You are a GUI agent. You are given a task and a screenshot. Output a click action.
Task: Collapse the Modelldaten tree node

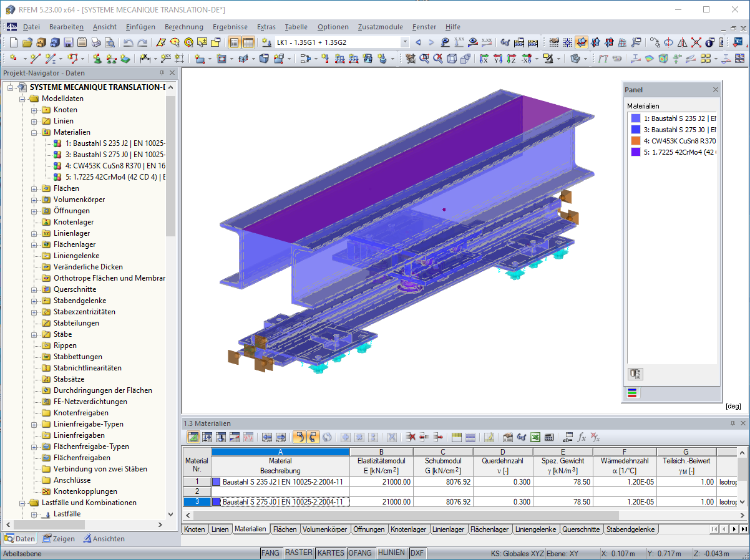click(x=22, y=99)
